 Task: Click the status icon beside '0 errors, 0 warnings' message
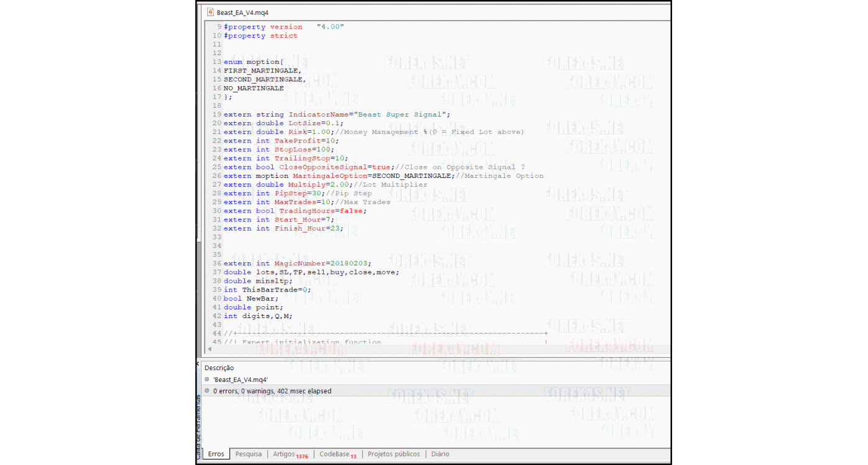coord(206,391)
